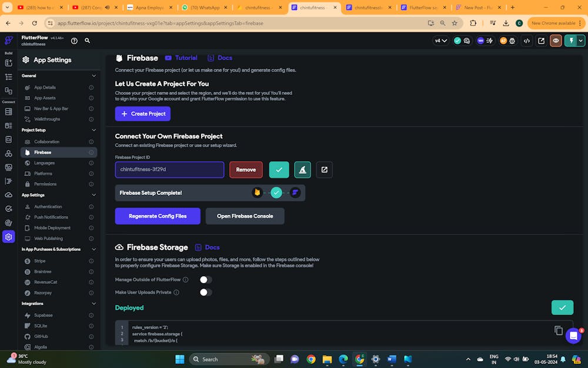Toggle Make User Uploads Private switch
This screenshot has height=368, width=588.
coord(205,293)
